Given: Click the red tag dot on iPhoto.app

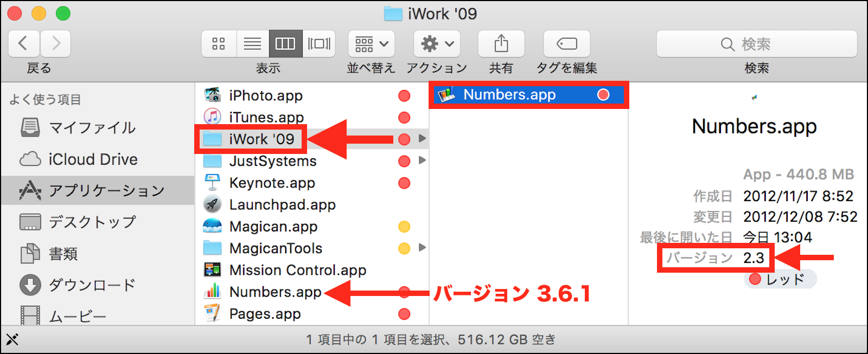Looking at the screenshot, I should 404,96.
